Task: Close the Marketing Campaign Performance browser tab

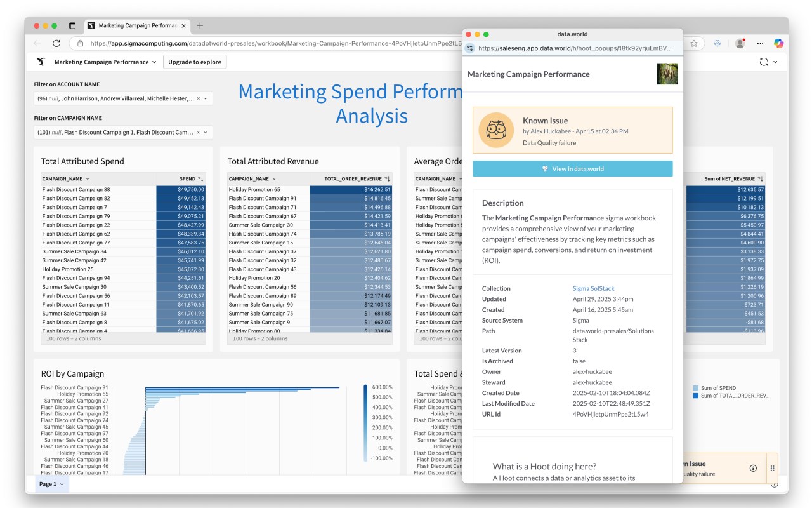Action: coord(183,26)
